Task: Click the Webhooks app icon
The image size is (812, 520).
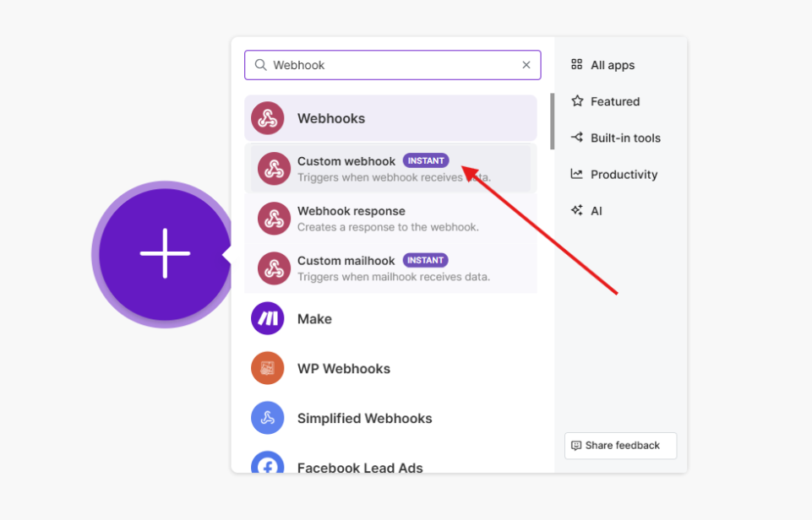Action: [x=268, y=118]
